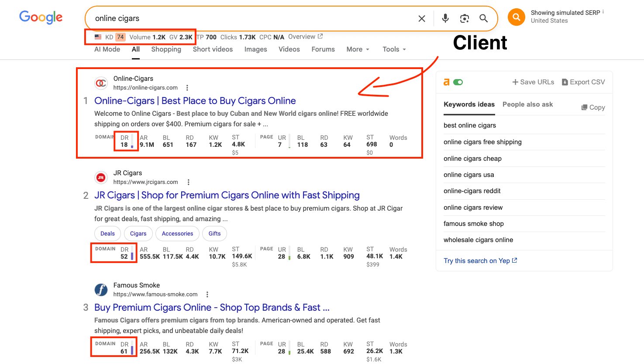Select keyword idea 'famous smoke shop'
This screenshot has width=644, height=364.
[474, 224]
